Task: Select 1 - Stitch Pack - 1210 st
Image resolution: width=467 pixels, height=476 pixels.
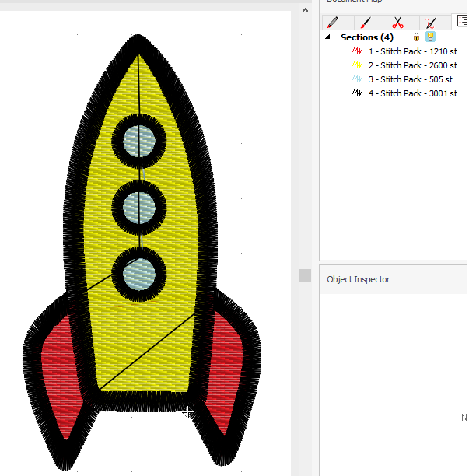Action: [413, 51]
